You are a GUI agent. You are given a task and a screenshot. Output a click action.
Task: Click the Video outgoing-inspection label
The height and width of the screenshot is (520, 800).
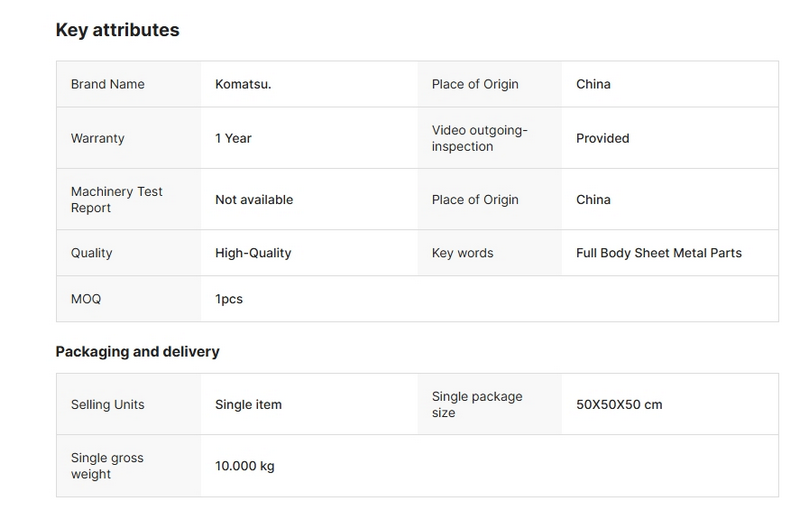pos(479,138)
